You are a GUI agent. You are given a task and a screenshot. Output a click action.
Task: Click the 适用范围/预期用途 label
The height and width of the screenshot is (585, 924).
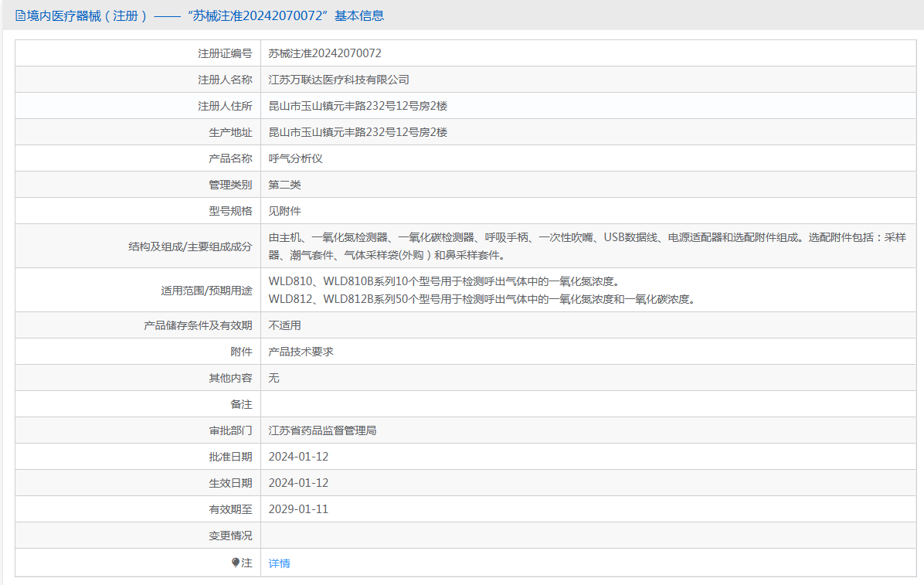point(206,290)
